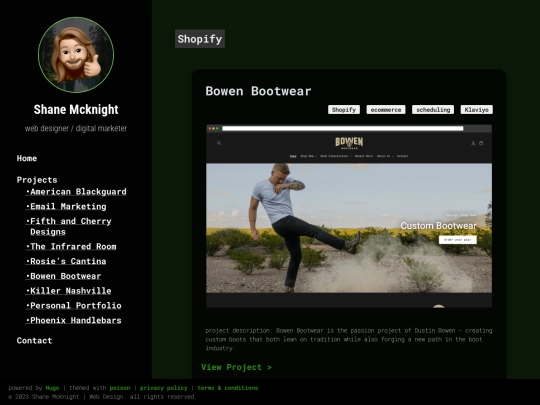The width and height of the screenshot is (540, 405).
Task: Visit the poison theme link
Action: (x=120, y=388)
